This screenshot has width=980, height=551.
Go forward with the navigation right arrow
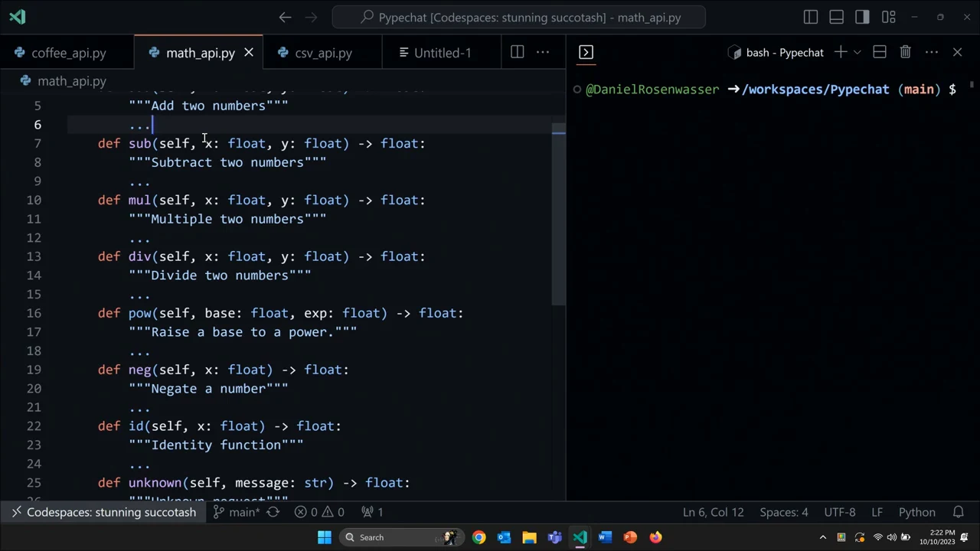[311, 17]
